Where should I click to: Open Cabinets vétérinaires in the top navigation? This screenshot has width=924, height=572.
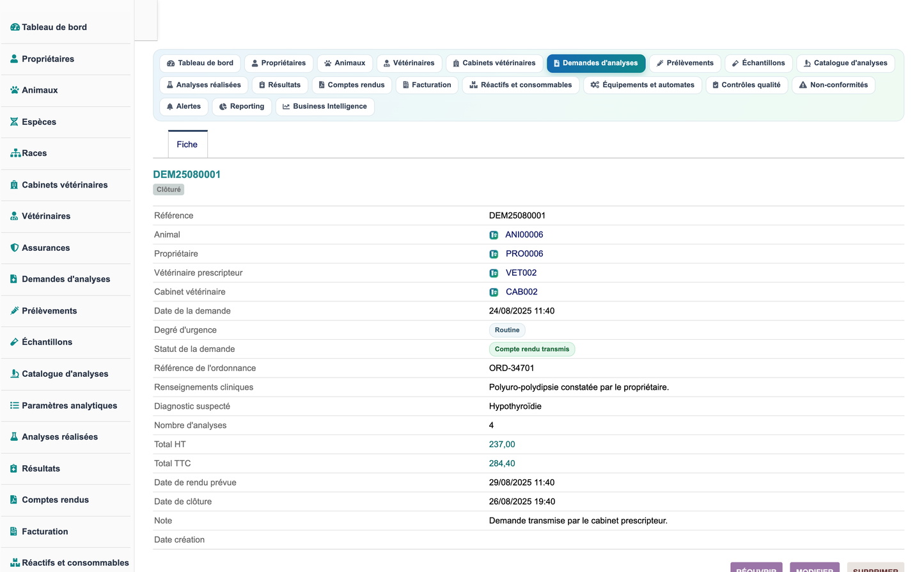494,63
